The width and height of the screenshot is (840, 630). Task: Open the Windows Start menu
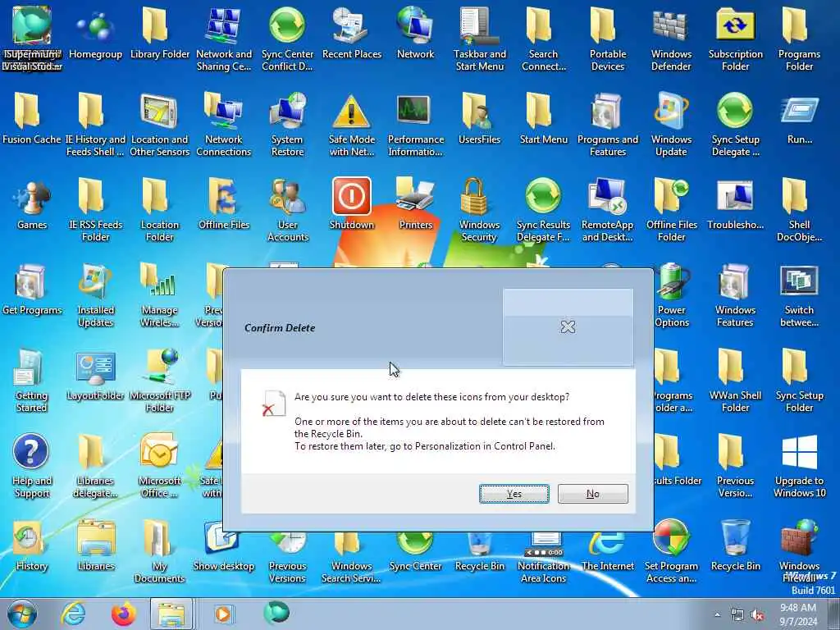click(21, 614)
